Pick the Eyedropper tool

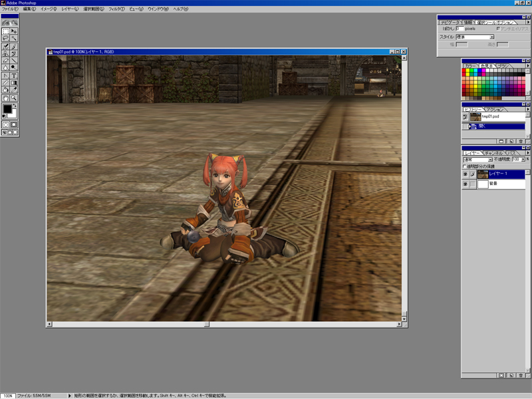click(x=14, y=90)
